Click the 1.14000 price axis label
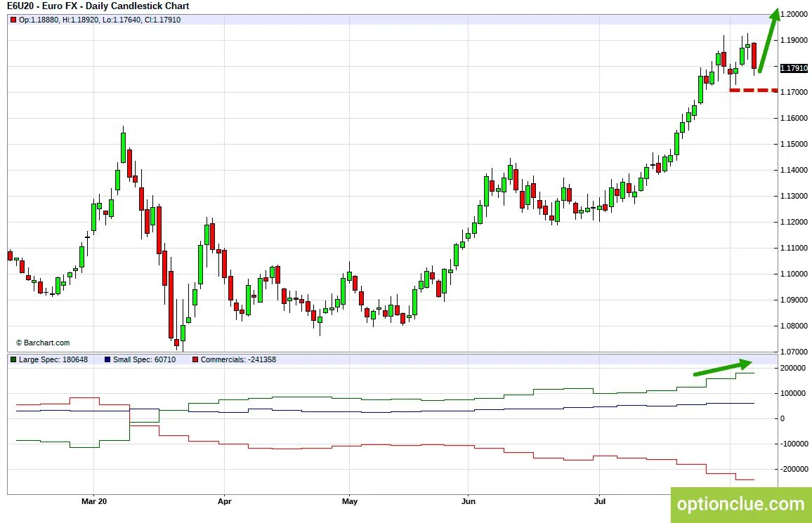 click(x=794, y=170)
